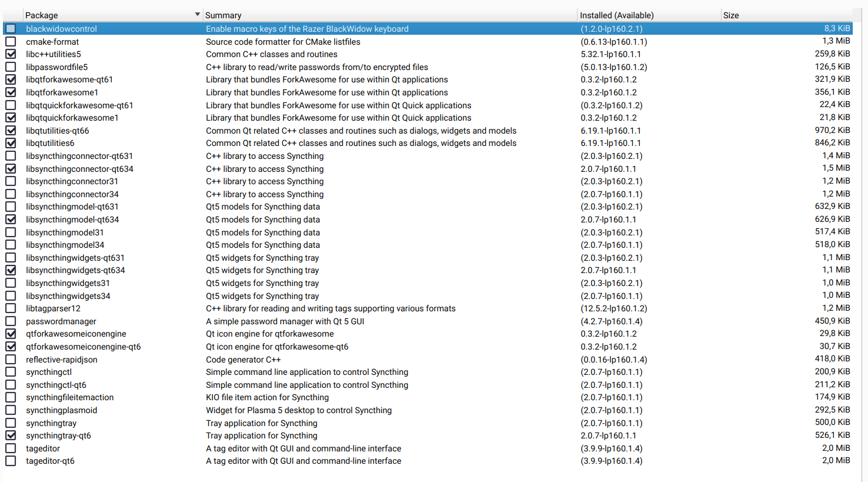Select the libpasswordfile5 summary text
This screenshot has width=868, height=482.
[316, 67]
